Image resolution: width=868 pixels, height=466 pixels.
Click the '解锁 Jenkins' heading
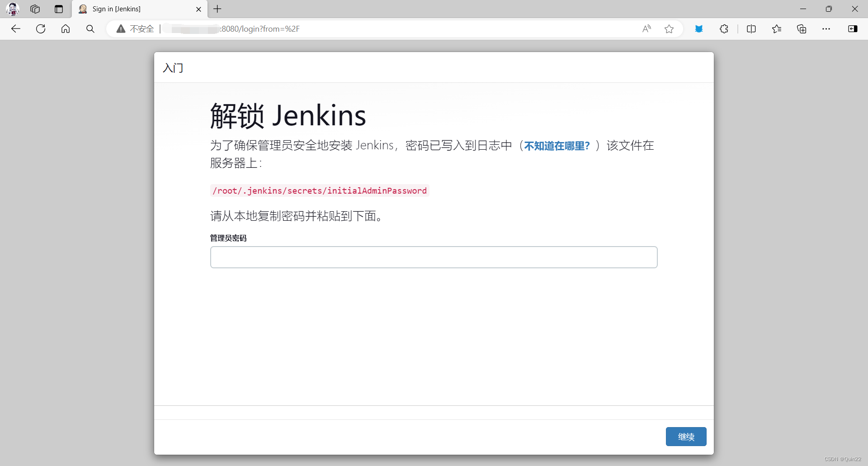click(x=288, y=116)
